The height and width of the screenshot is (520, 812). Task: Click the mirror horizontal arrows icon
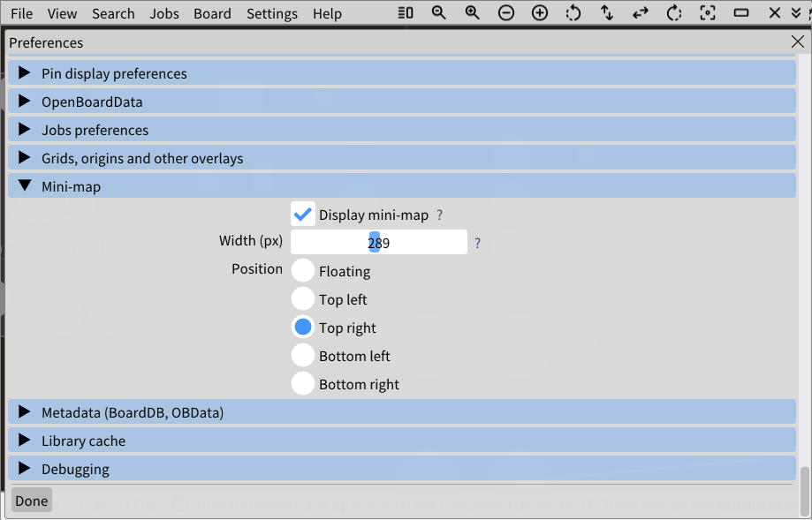(x=640, y=12)
